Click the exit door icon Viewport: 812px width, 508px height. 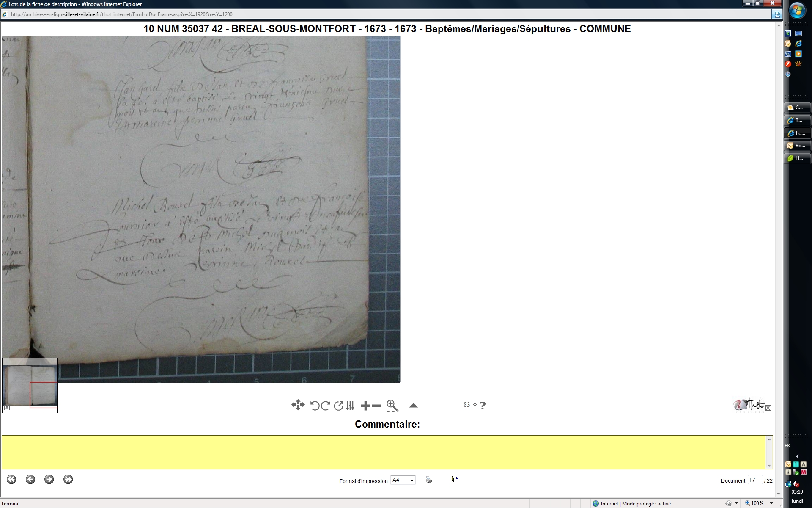point(455,479)
